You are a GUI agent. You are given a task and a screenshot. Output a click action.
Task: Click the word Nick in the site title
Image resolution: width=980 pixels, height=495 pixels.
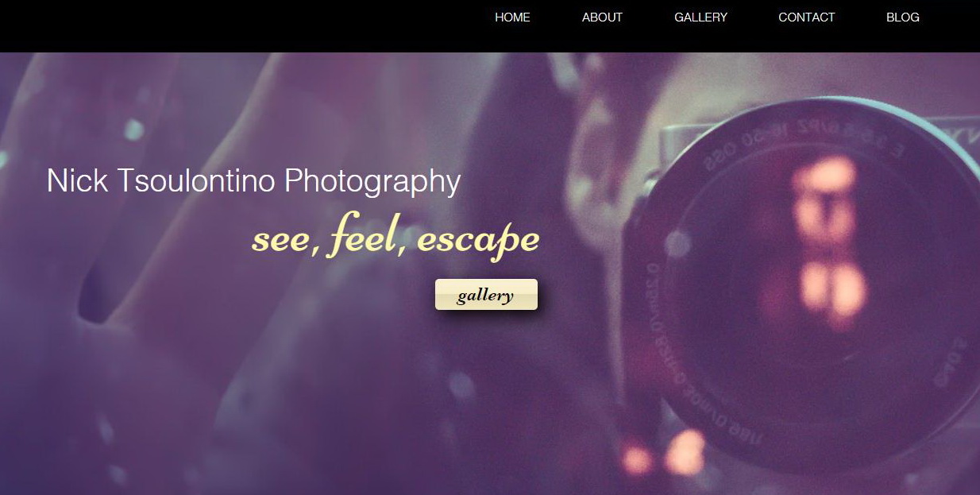pos(77,181)
